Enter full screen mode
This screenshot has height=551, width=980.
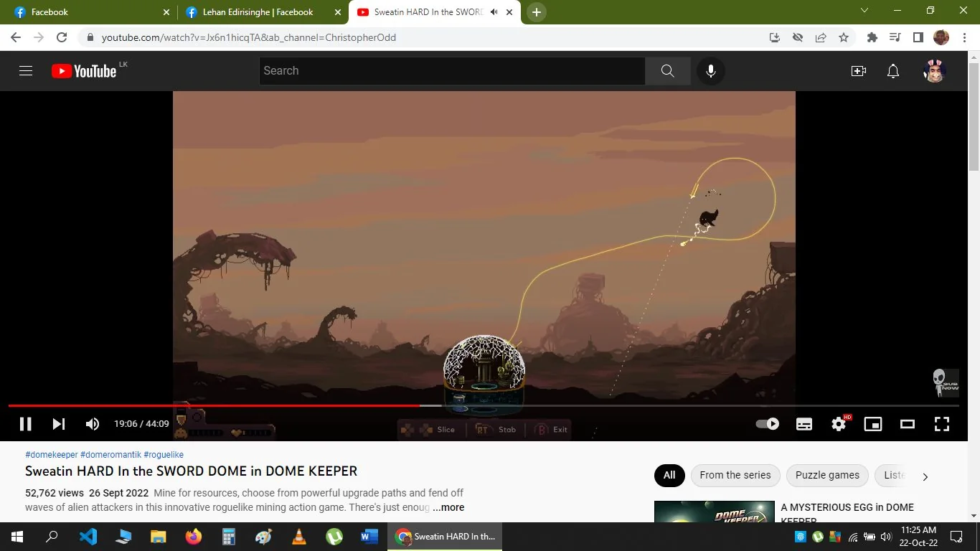[x=942, y=424]
